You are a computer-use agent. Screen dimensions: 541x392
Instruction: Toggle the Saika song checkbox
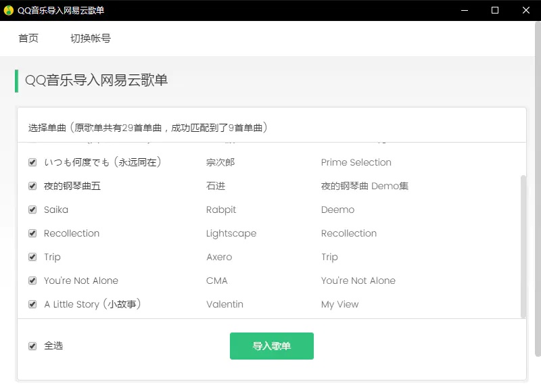click(32, 210)
